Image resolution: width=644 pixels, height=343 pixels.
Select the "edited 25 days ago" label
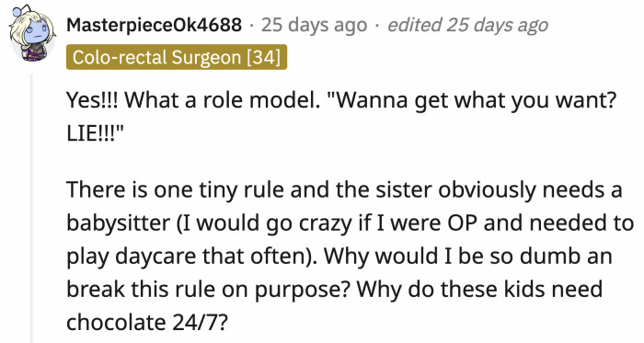point(467,26)
